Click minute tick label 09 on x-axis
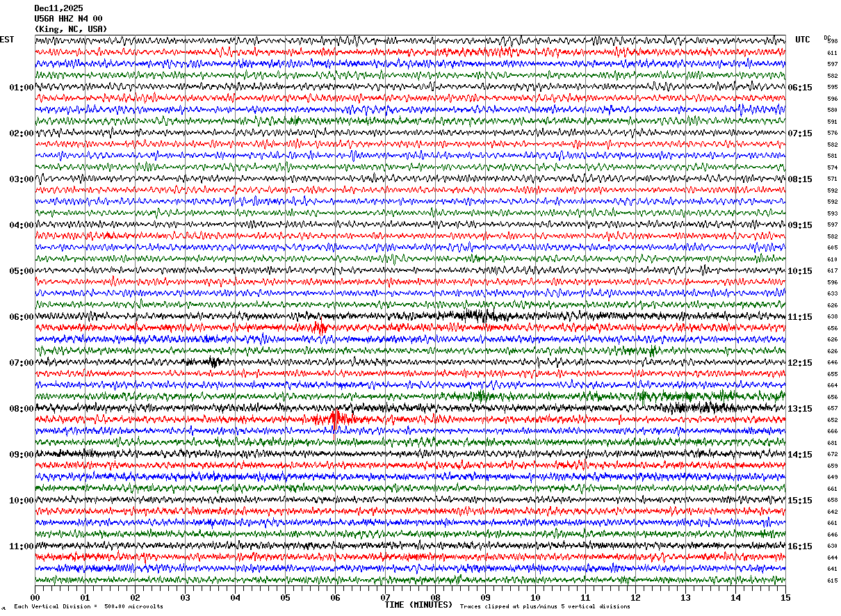 [x=485, y=597]
